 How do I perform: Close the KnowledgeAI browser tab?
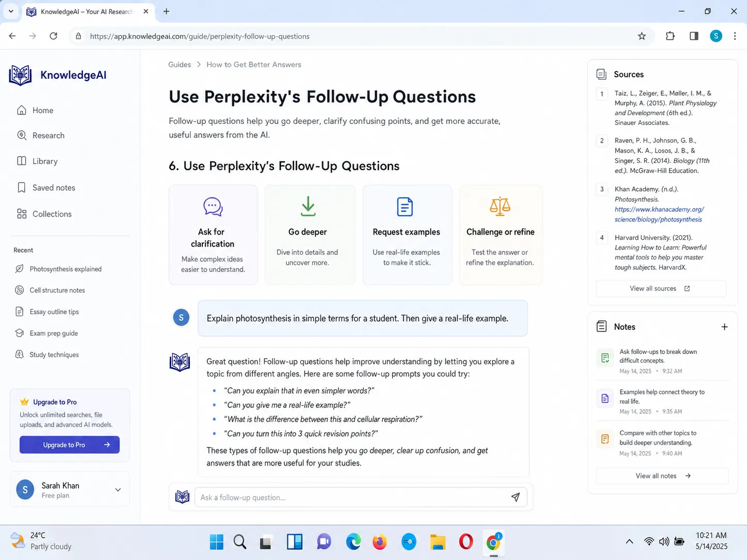pyautogui.click(x=146, y=11)
